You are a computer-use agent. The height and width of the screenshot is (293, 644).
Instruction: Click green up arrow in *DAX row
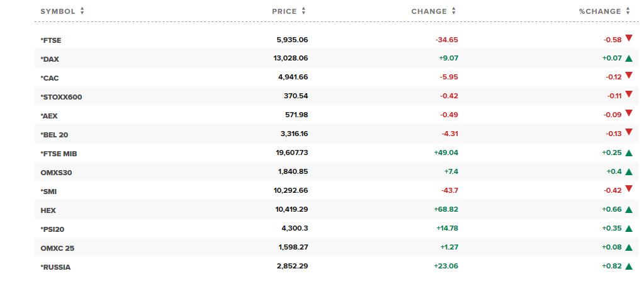point(628,59)
